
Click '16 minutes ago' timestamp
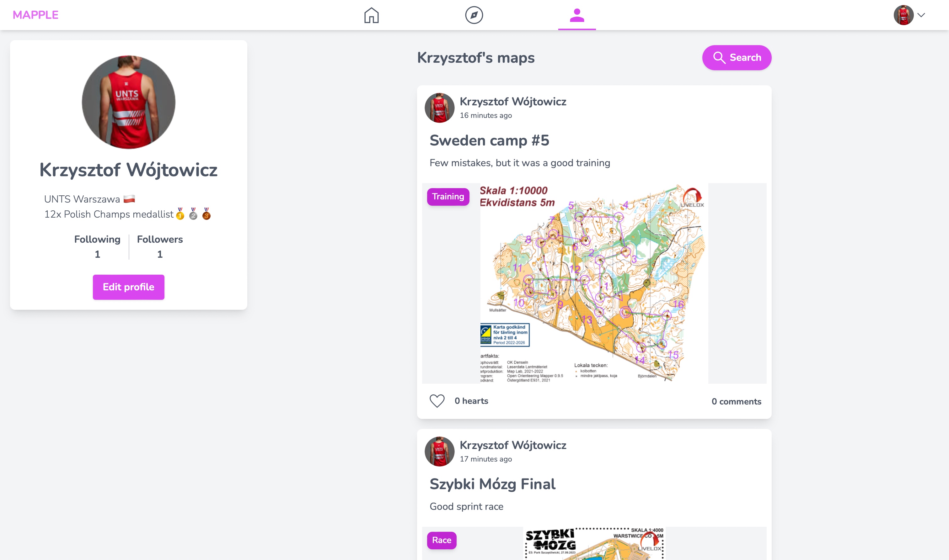click(485, 115)
